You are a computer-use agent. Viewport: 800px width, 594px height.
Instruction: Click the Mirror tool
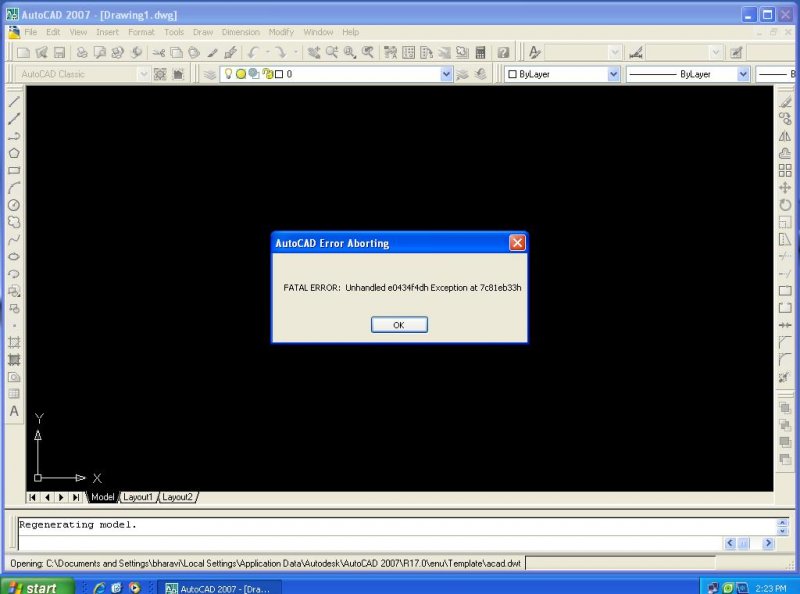(785, 136)
